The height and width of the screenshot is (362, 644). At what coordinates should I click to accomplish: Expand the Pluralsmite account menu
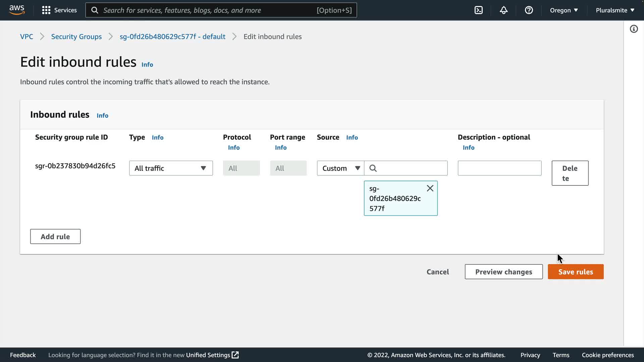(615, 10)
